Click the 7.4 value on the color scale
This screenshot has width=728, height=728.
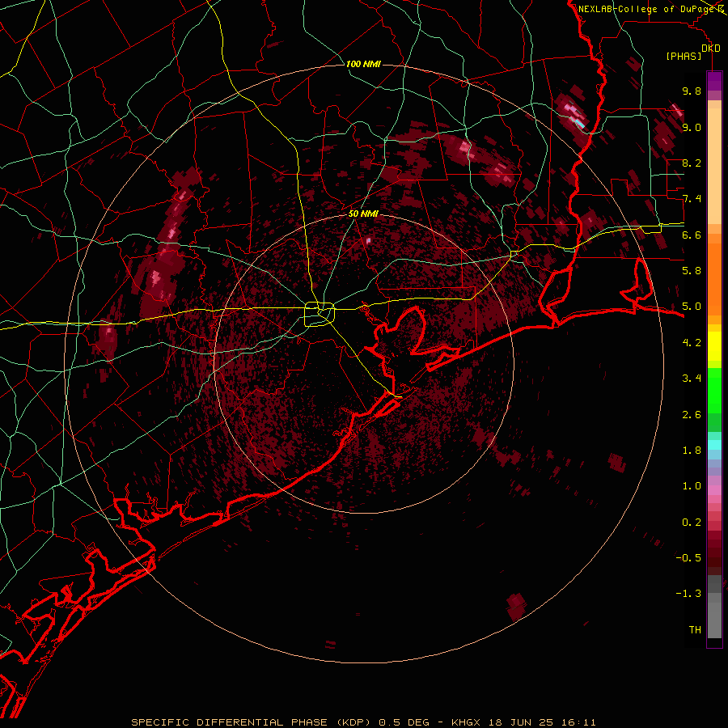point(692,199)
